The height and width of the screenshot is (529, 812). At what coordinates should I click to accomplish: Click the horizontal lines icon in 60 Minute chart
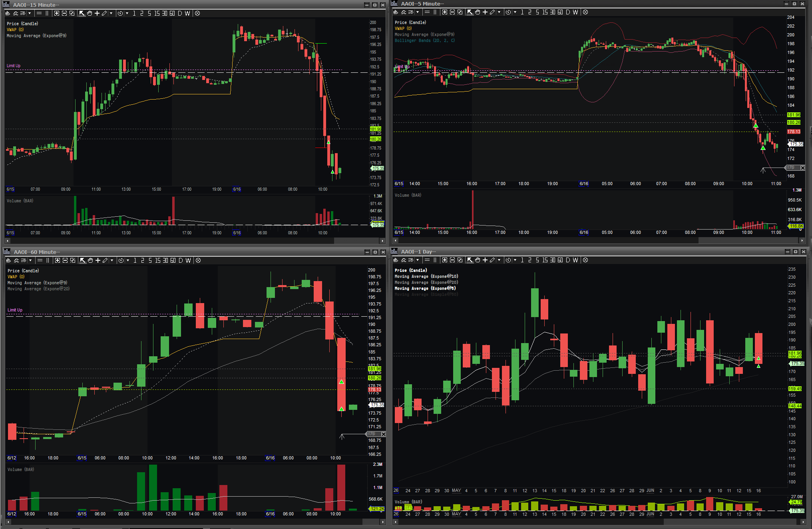click(x=40, y=260)
